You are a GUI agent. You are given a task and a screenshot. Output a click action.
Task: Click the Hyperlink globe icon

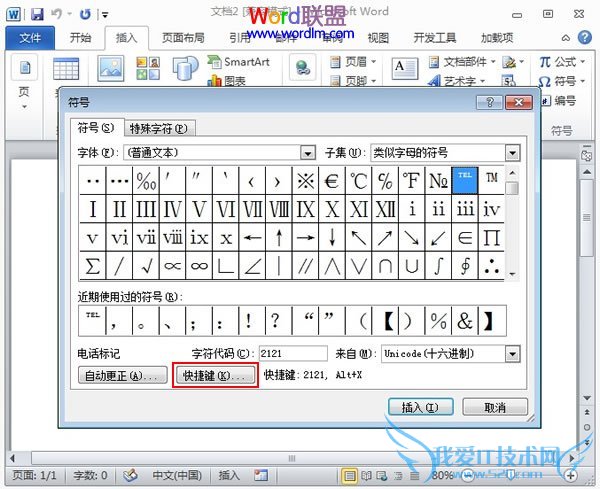pos(303,67)
